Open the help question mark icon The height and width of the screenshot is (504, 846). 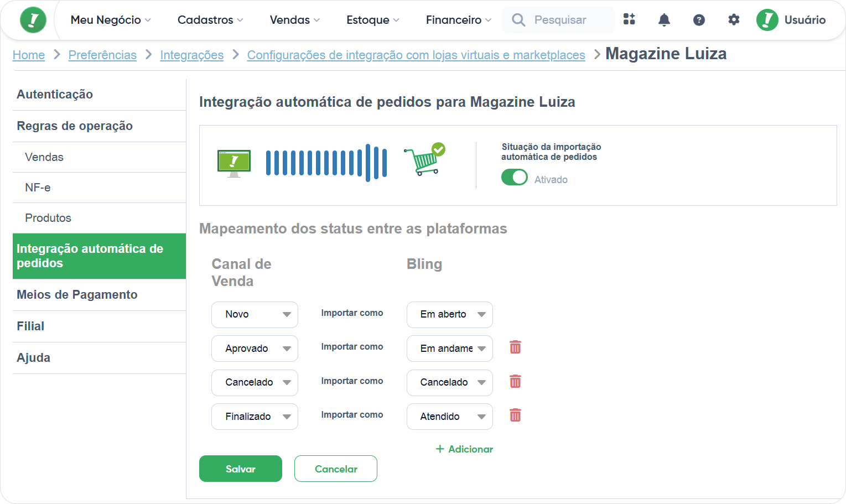coord(699,20)
